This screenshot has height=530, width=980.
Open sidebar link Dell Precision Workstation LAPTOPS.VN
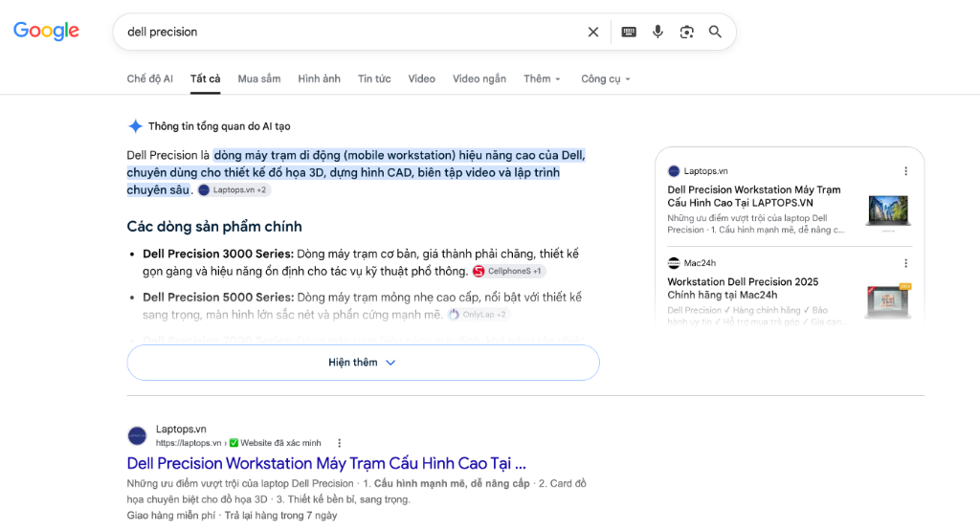(x=754, y=196)
